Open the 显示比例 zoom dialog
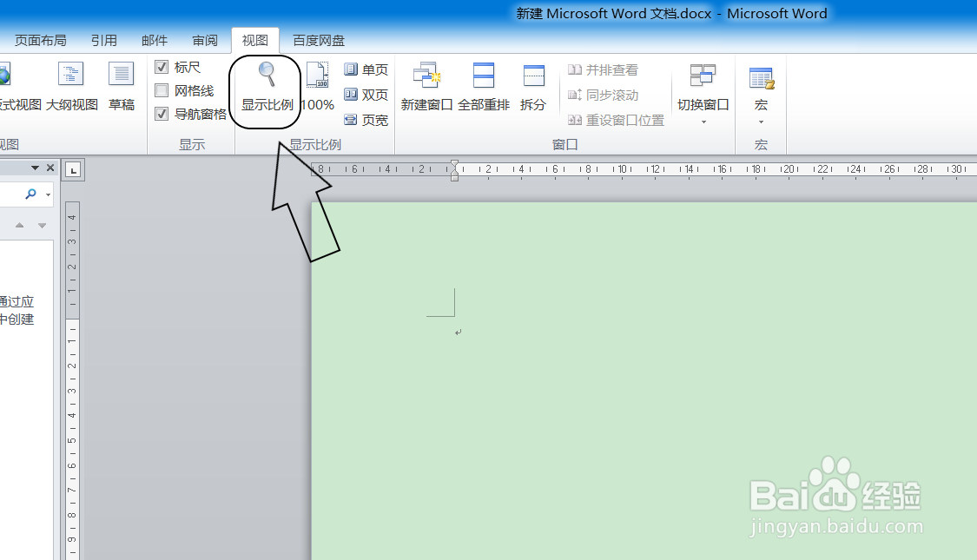Viewport: 977px width, 560px height. [265, 87]
